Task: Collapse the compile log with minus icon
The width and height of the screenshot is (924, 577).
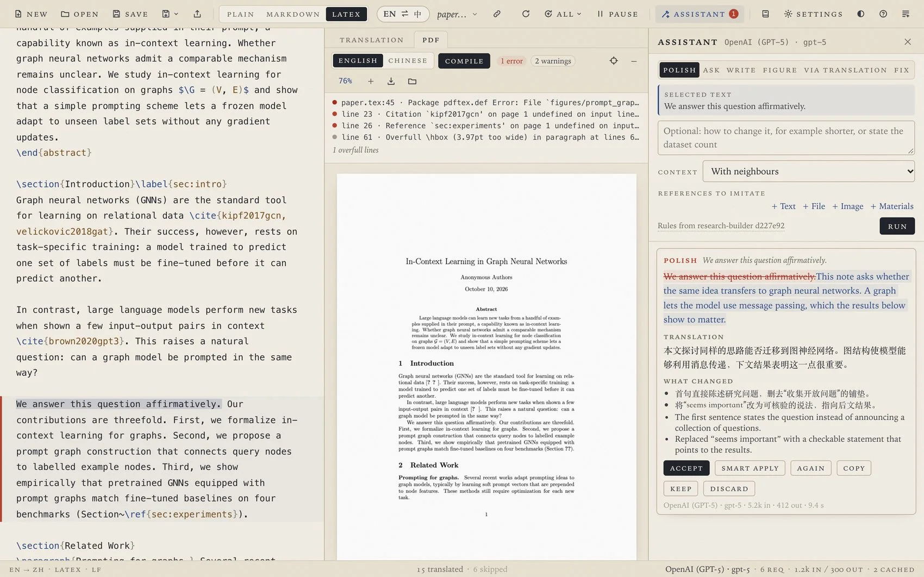Action: pyautogui.click(x=634, y=61)
